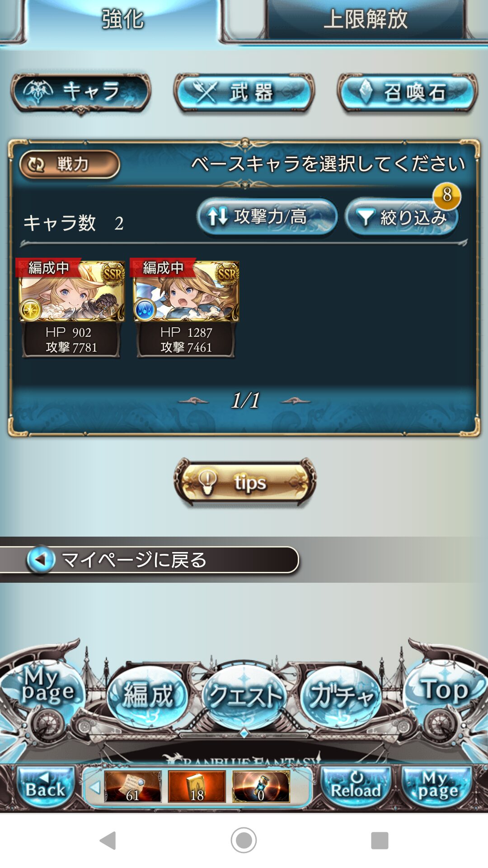Open the 上限解放 tab

365,20
